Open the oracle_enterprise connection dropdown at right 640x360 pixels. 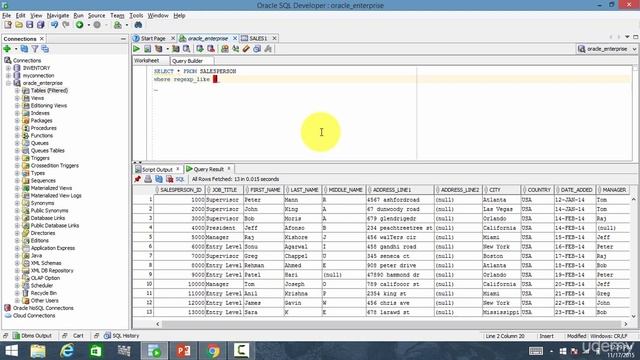pyautogui.click(x=634, y=49)
